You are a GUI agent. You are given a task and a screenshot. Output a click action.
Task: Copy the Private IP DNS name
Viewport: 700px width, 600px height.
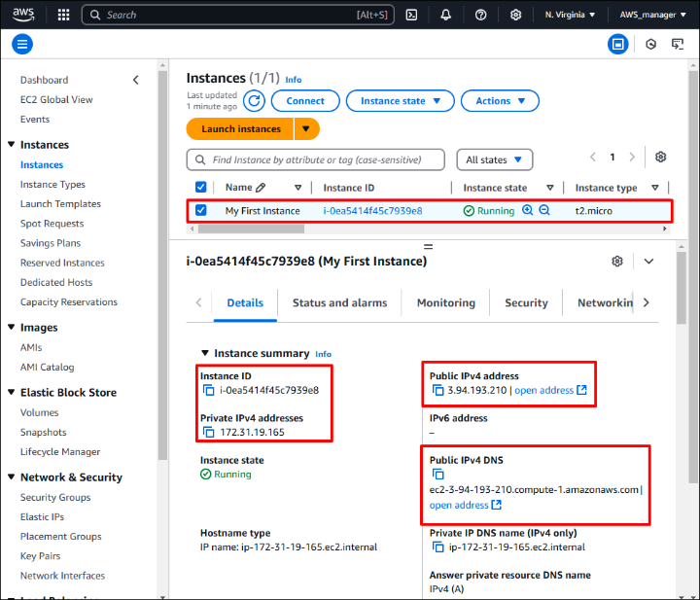point(437,547)
